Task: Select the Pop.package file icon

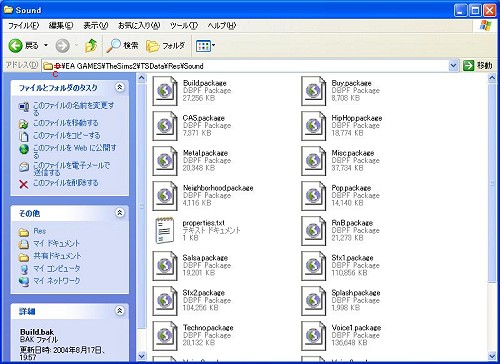Action: click(314, 196)
